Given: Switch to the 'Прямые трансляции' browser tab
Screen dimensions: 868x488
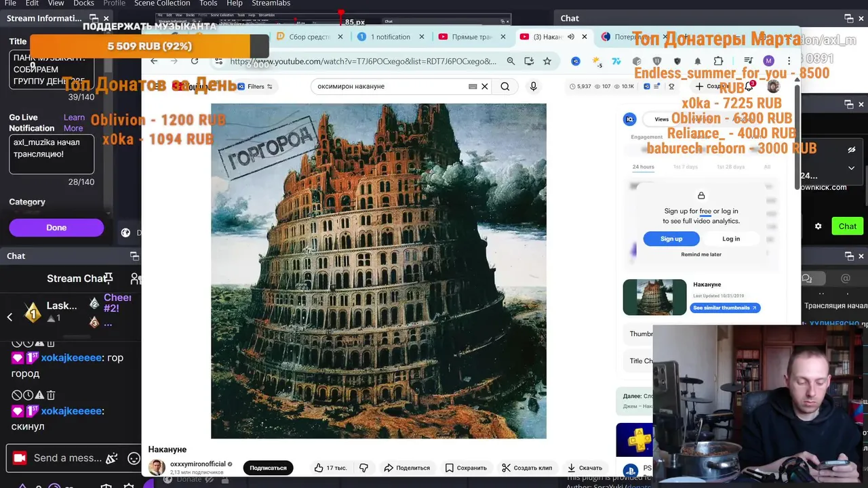Looking at the screenshot, I should (473, 37).
